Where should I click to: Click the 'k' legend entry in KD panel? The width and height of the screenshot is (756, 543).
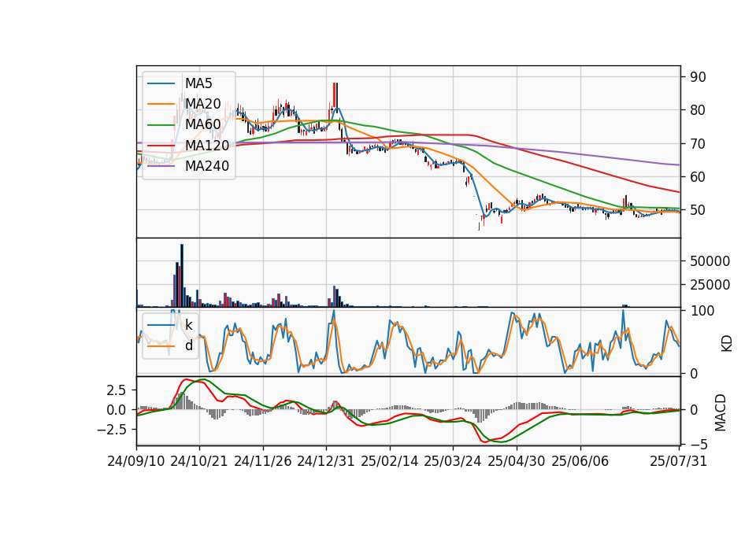click(188, 325)
